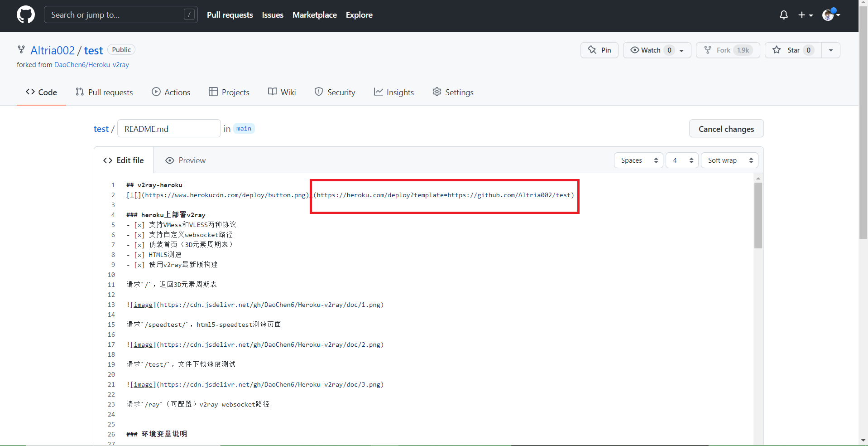Image resolution: width=868 pixels, height=446 pixels.
Task: Open the Spaces indent mode dropdown
Action: coord(639,160)
